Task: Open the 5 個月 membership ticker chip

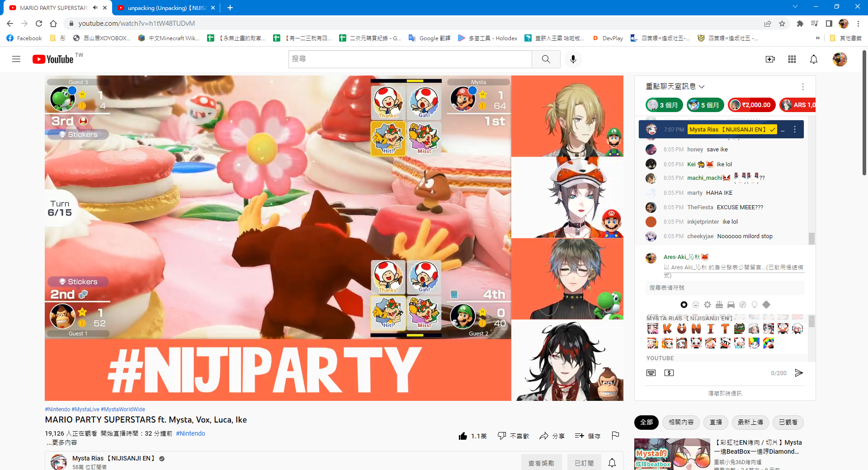Action: click(706, 105)
